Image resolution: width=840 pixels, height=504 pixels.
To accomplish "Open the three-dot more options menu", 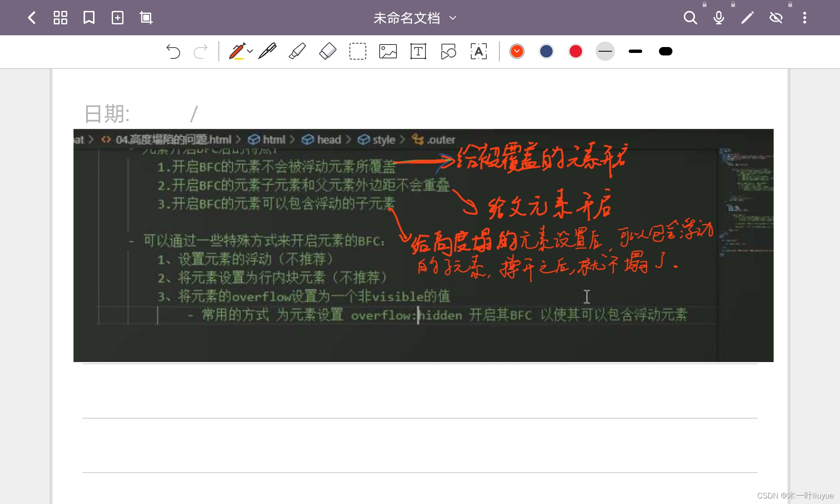I will coord(804,18).
